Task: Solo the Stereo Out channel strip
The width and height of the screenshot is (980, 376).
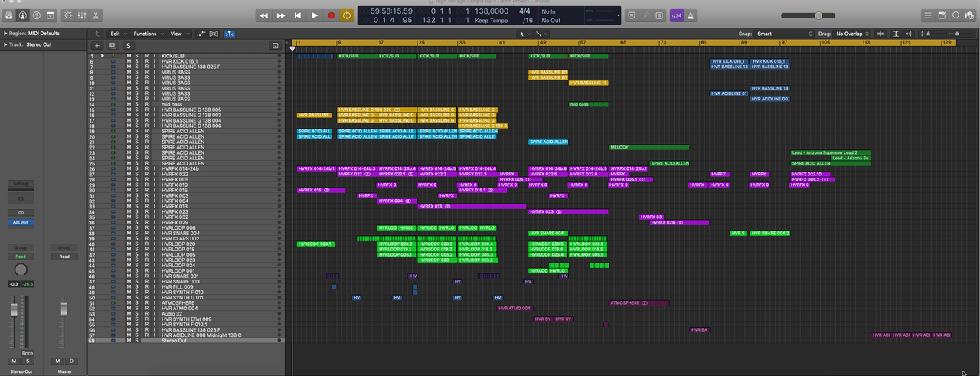Action: pyautogui.click(x=28, y=361)
